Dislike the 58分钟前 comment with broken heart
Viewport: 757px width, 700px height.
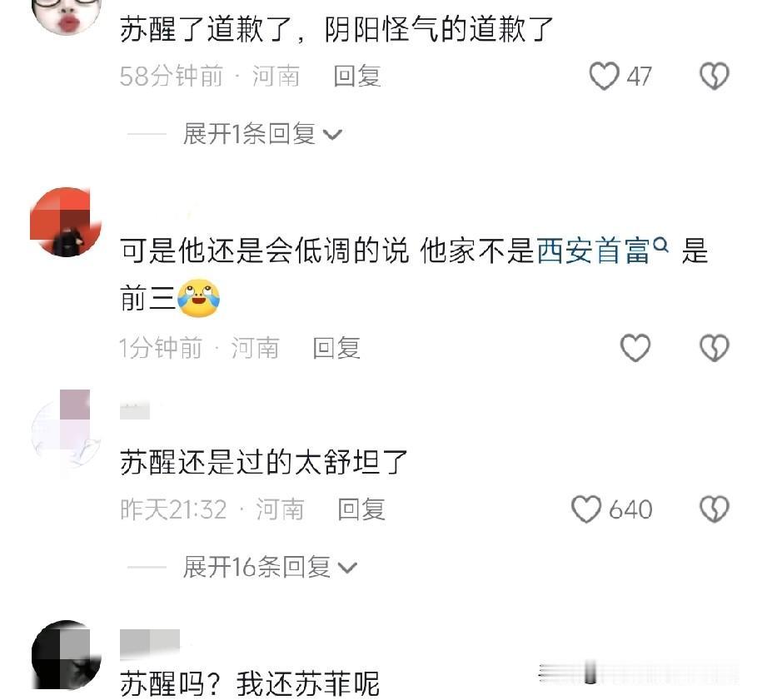click(x=715, y=77)
